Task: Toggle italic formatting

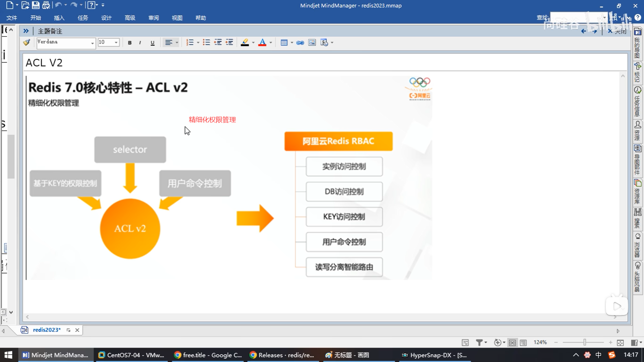Action: tap(140, 43)
